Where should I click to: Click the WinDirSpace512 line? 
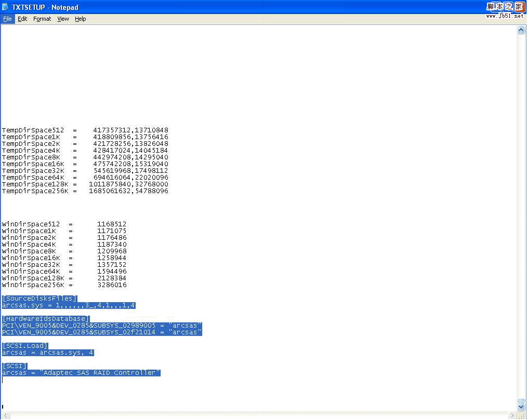[64, 224]
